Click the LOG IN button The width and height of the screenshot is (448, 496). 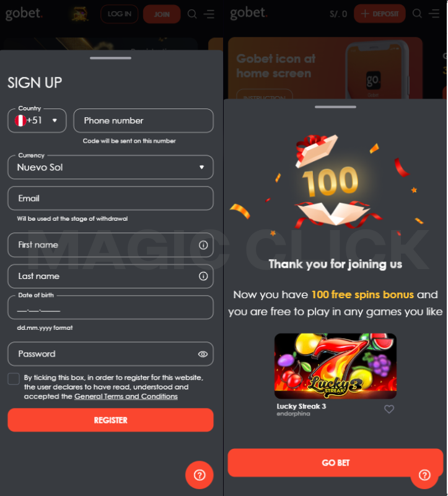[119, 14]
